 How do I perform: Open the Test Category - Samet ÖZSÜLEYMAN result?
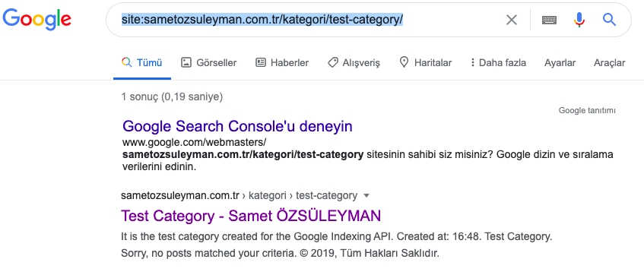point(251,216)
